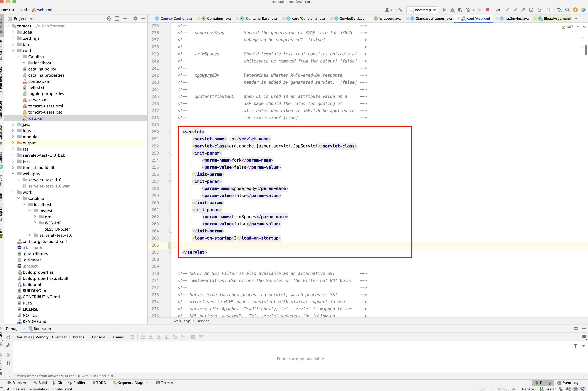588x391 pixels.
Task: Click the Build project hammer icon
Action: (400, 10)
